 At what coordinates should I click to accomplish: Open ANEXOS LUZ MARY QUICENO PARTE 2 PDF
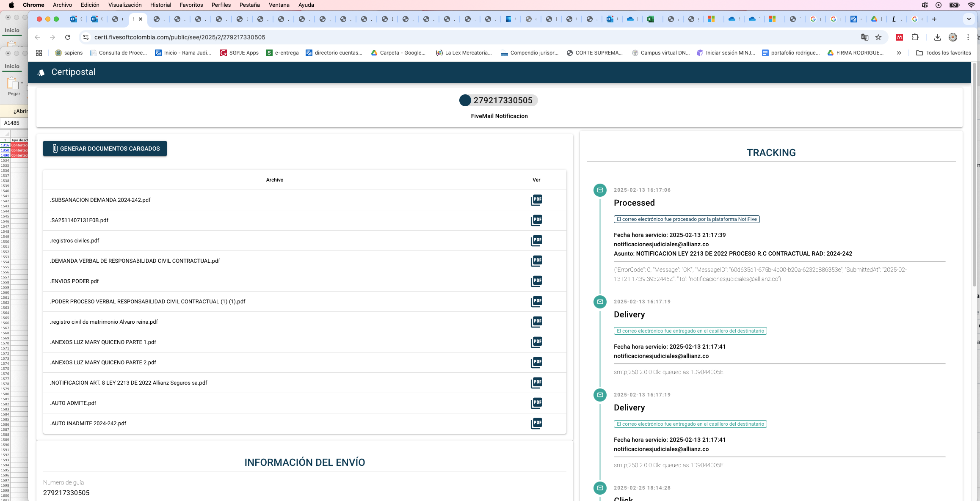tap(536, 362)
